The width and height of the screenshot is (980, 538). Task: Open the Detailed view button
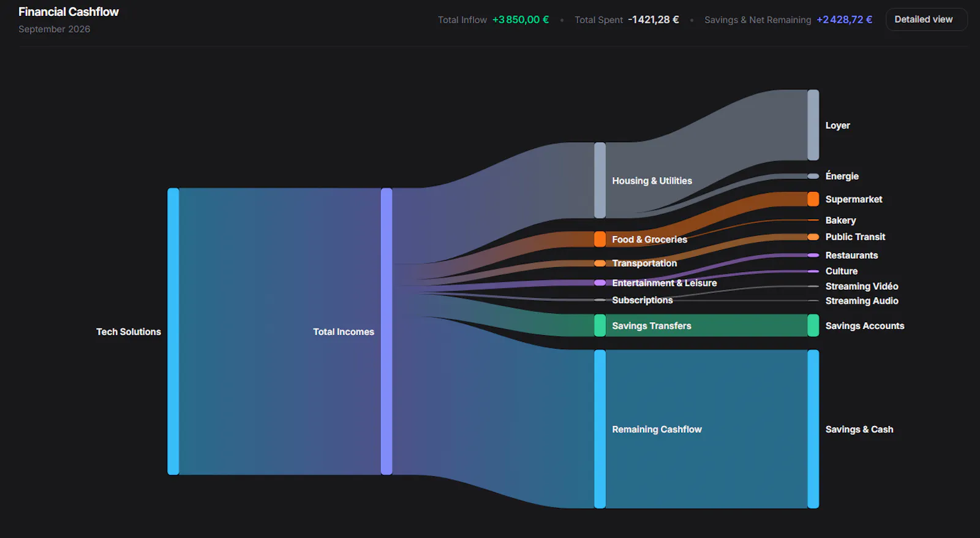pos(926,20)
